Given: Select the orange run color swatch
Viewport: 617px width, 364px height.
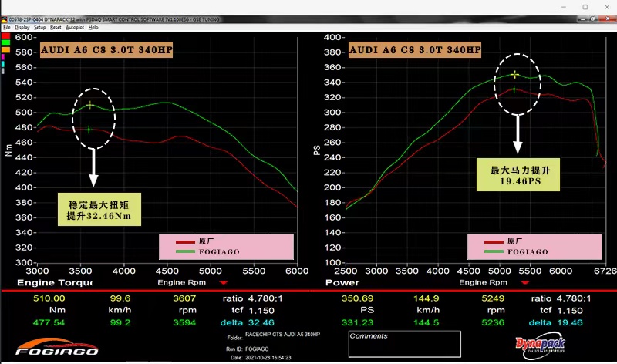Looking at the screenshot, I should (x=5, y=50).
